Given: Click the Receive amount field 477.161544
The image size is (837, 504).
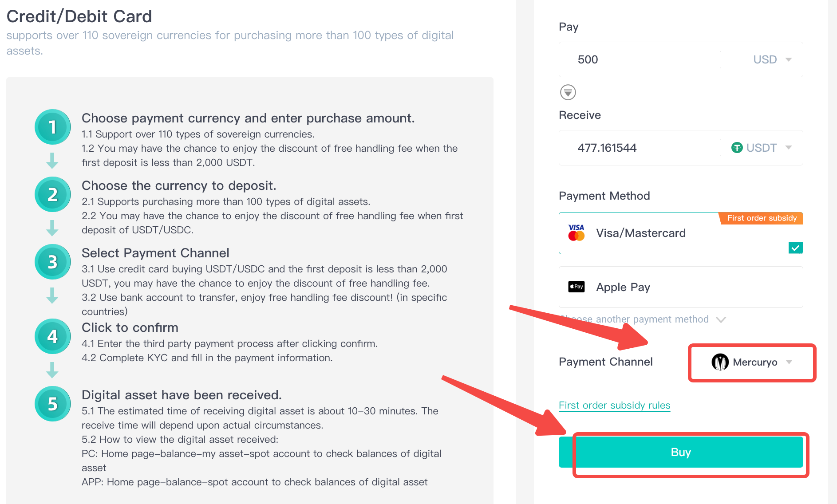Looking at the screenshot, I should tap(639, 148).
